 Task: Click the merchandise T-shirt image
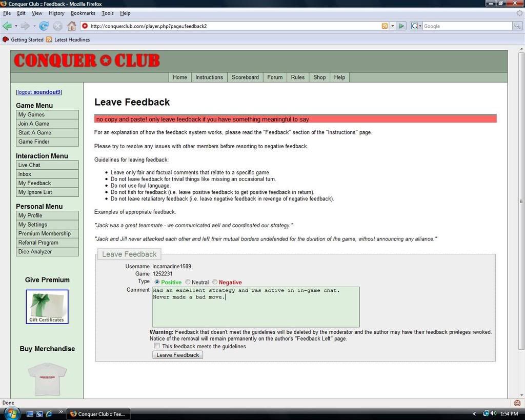47,379
